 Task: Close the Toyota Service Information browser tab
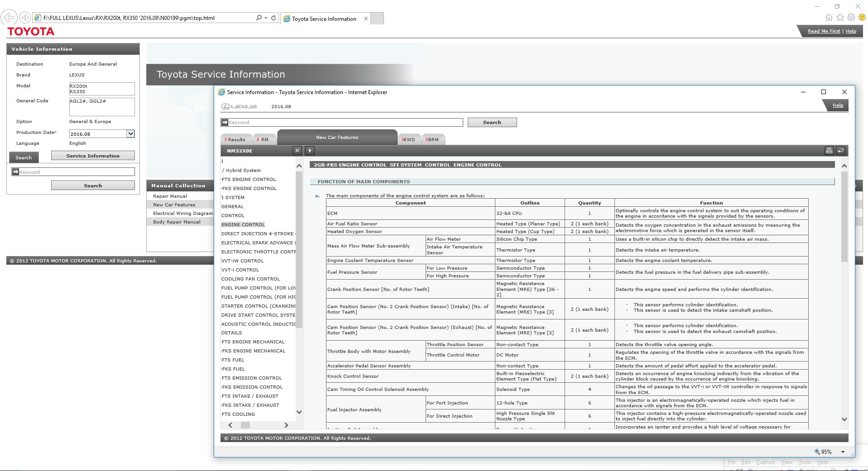click(x=366, y=19)
